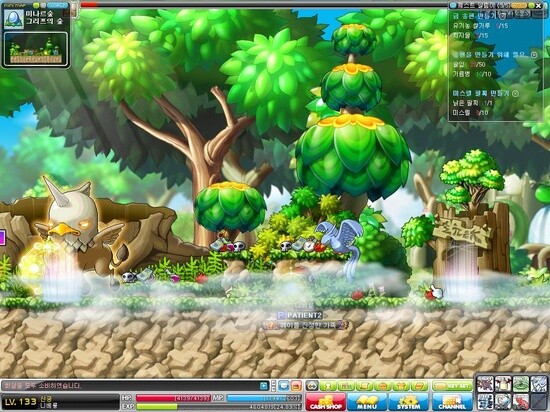The image size is (550, 412).
Task: Collapse the third quest tracker entry
Action: tap(515, 94)
